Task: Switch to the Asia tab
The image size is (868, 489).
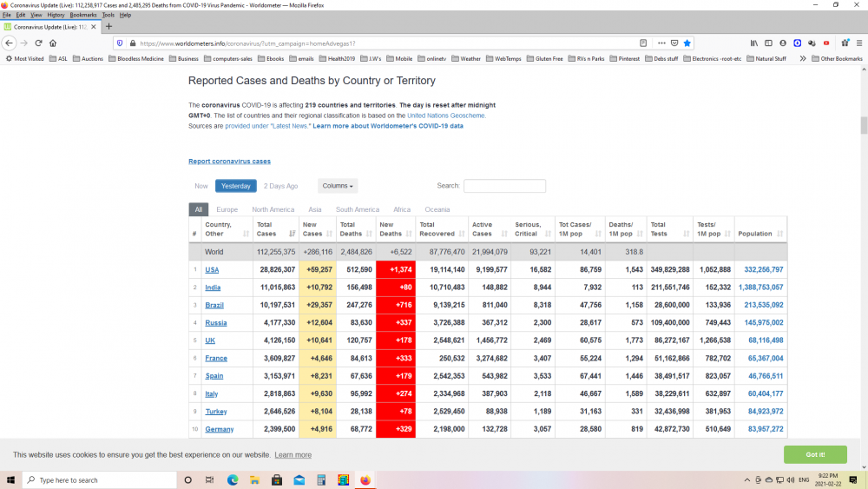Action: pyautogui.click(x=315, y=209)
